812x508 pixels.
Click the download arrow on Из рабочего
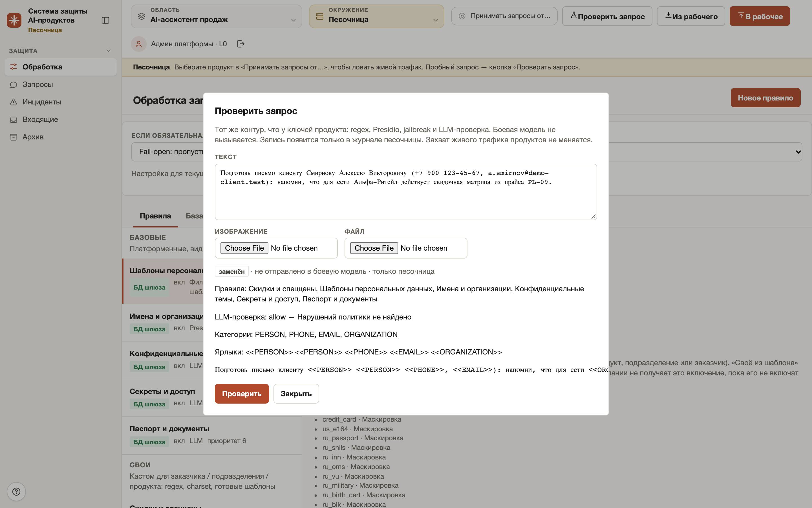(x=668, y=16)
